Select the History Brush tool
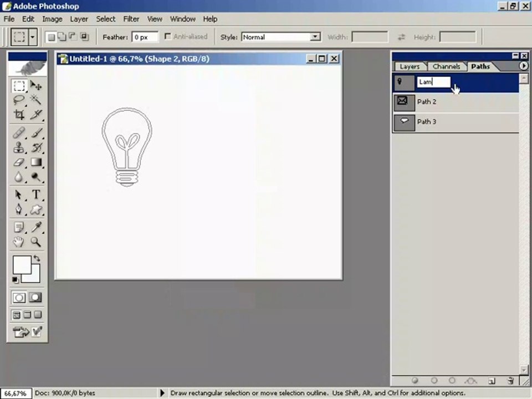This screenshot has width=532, height=399. click(36, 147)
